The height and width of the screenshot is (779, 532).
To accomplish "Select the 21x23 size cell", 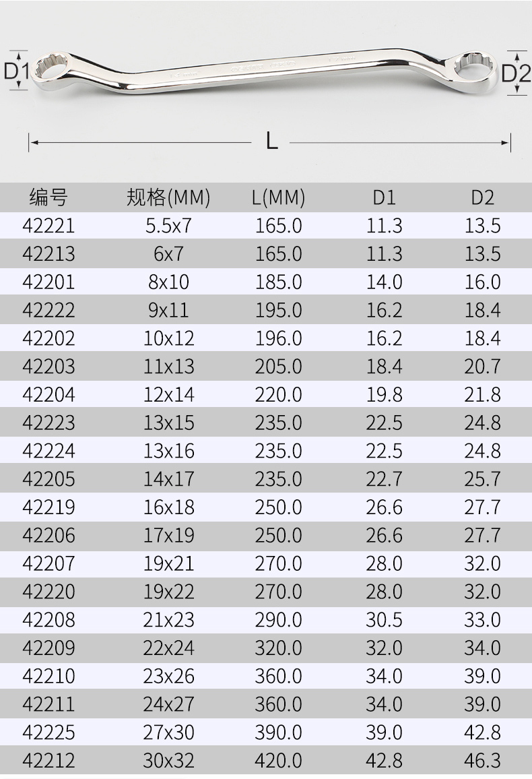I will click(x=168, y=619).
